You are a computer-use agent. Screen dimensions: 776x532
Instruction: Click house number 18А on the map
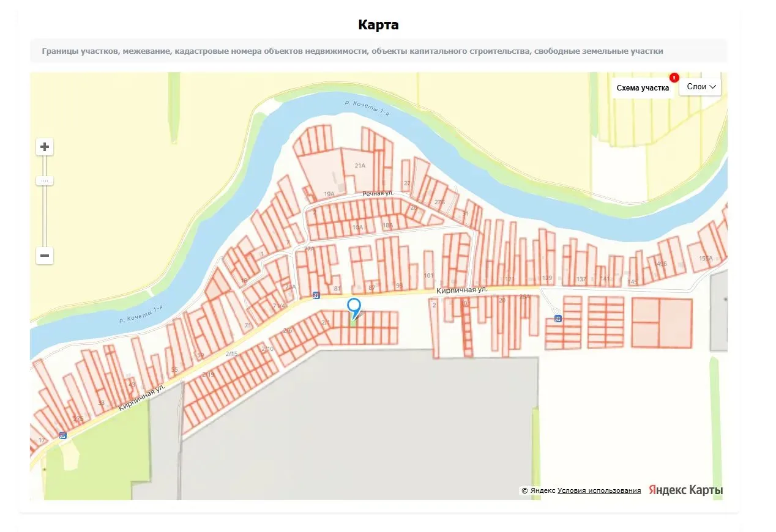coord(387,226)
